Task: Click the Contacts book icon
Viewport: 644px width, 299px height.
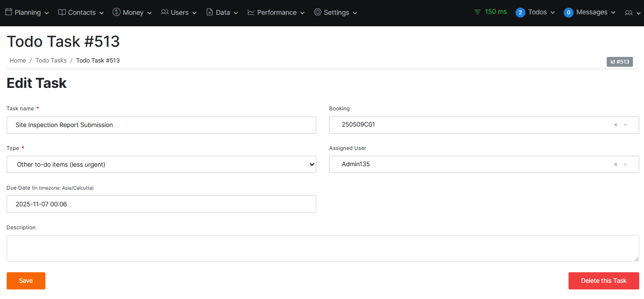Action: click(62, 12)
